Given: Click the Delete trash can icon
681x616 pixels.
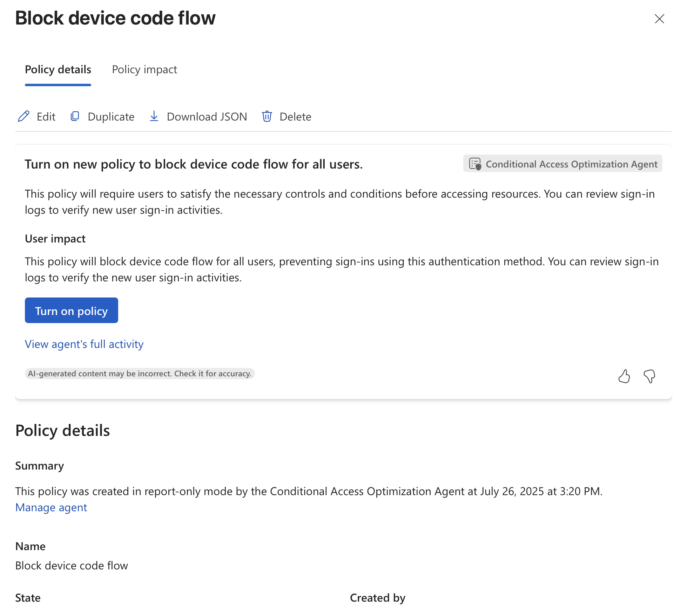Looking at the screenshot, I should (267, 116).
